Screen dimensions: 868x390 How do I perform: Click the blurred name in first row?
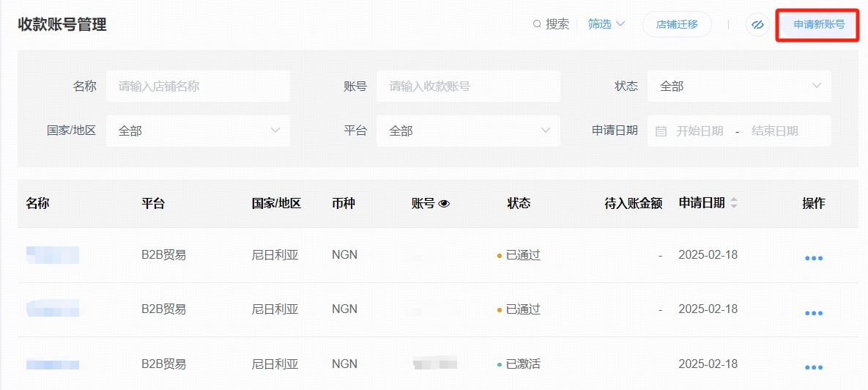(x=53, y=255)
